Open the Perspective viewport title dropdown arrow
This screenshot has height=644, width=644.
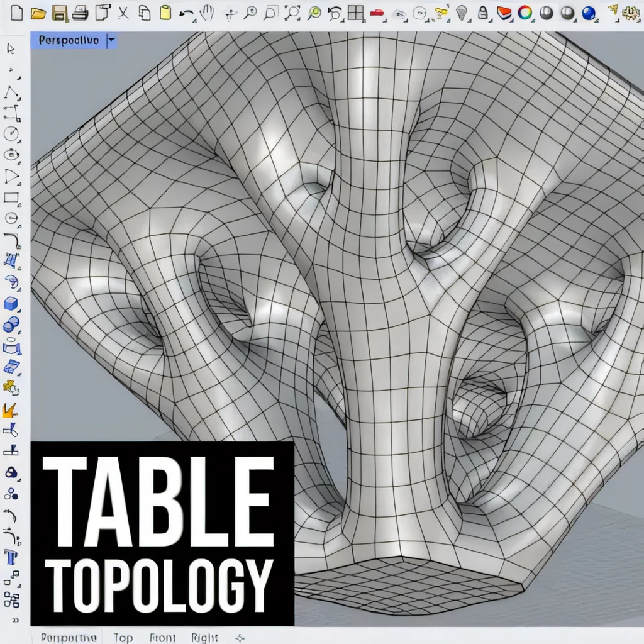[111, 40]
